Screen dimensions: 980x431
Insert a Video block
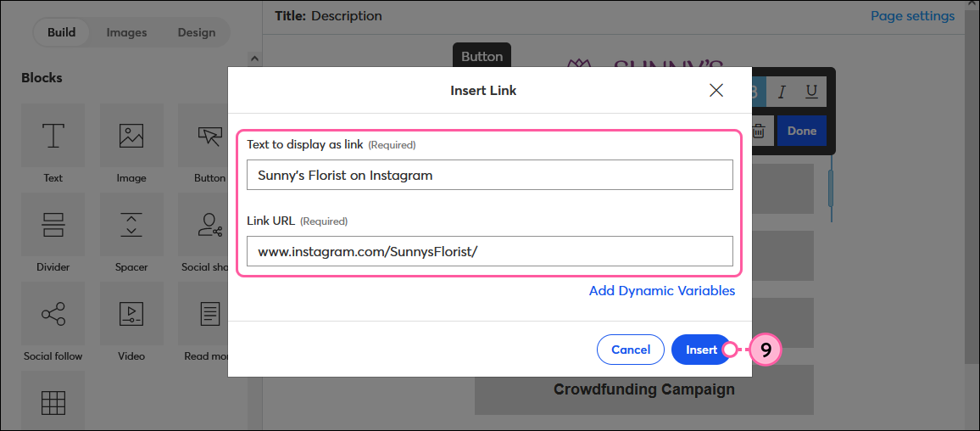(131, 315)
